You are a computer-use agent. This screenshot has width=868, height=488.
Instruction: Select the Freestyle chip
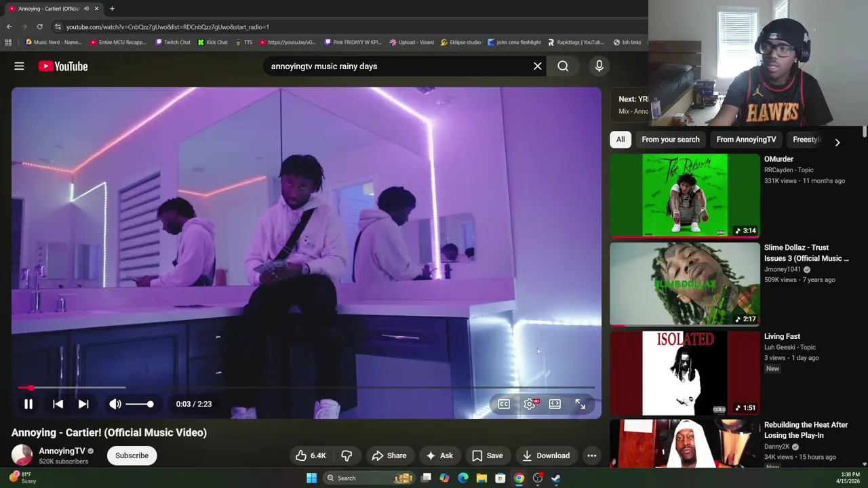click(x=807, y=140)
